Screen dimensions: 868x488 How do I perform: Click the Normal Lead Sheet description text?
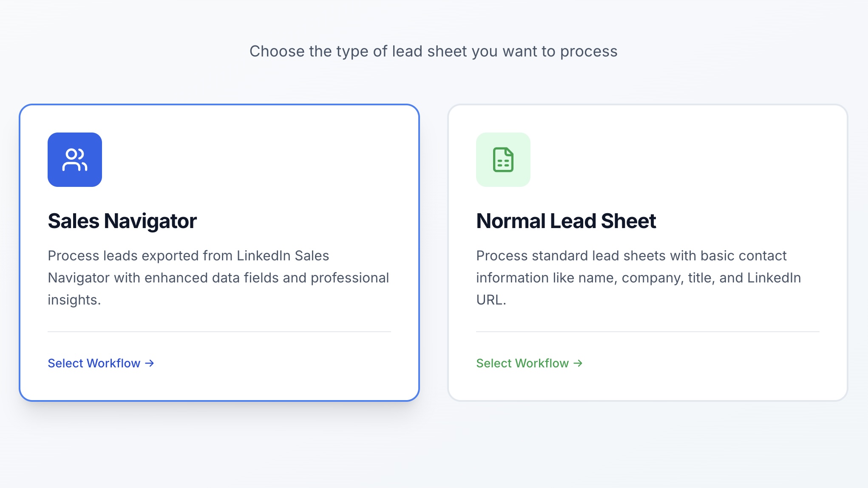638,277
